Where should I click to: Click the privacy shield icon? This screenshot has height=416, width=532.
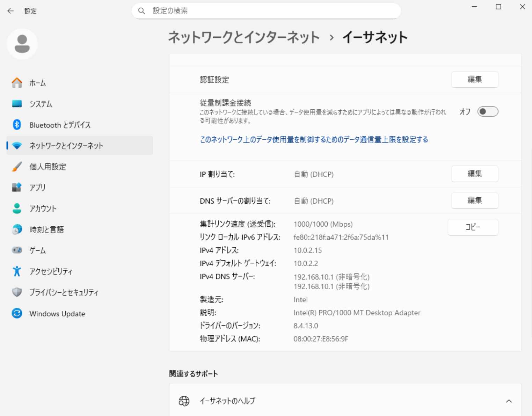[17, 292]
